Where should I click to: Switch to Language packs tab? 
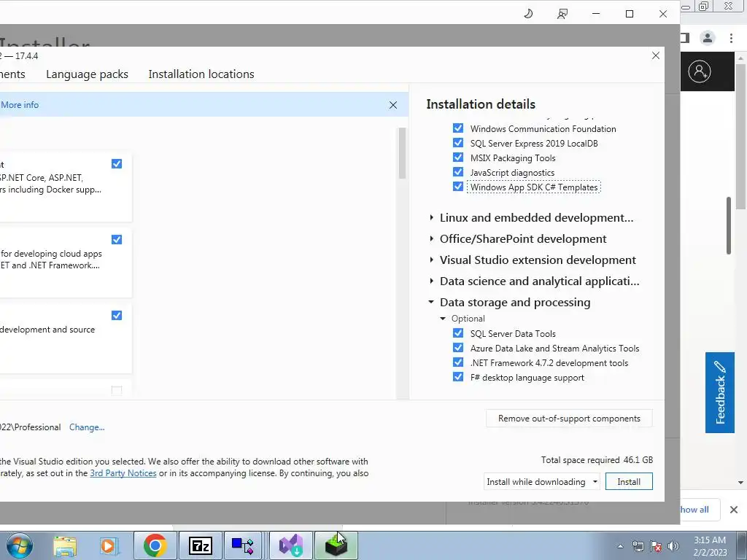click(88, 74)
